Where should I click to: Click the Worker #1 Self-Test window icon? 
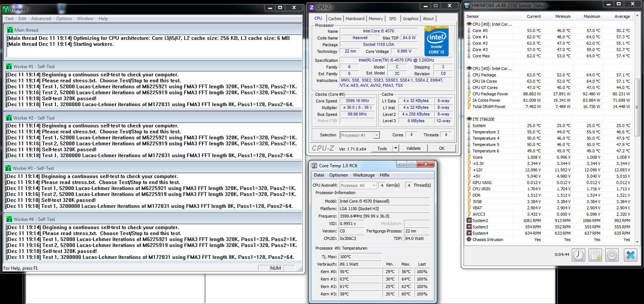click(9, 67)
